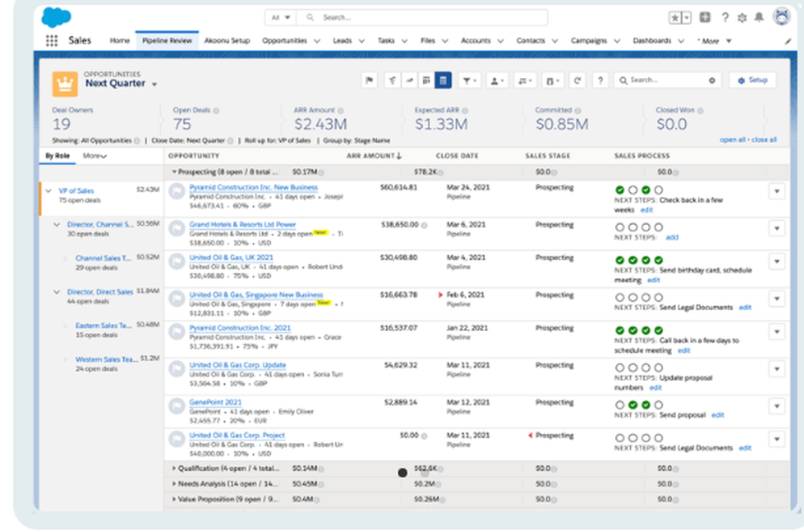This screenshot has height=532, width=804.
Task: Open the App Launcher grid
Action: coord(51,40)
